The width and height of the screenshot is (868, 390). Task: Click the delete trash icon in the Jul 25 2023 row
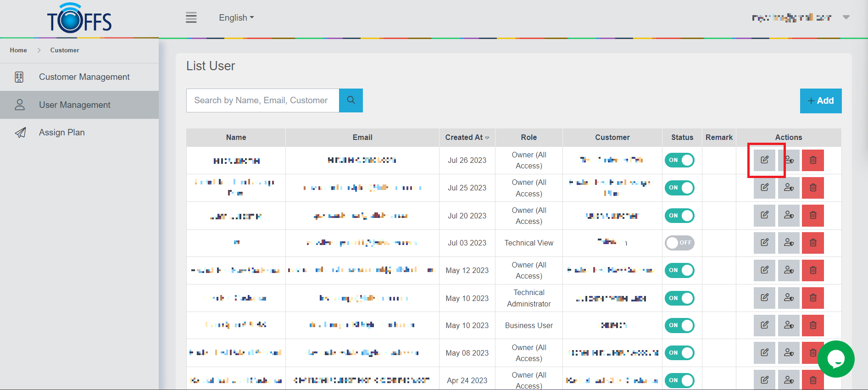(x=812, y=188)
